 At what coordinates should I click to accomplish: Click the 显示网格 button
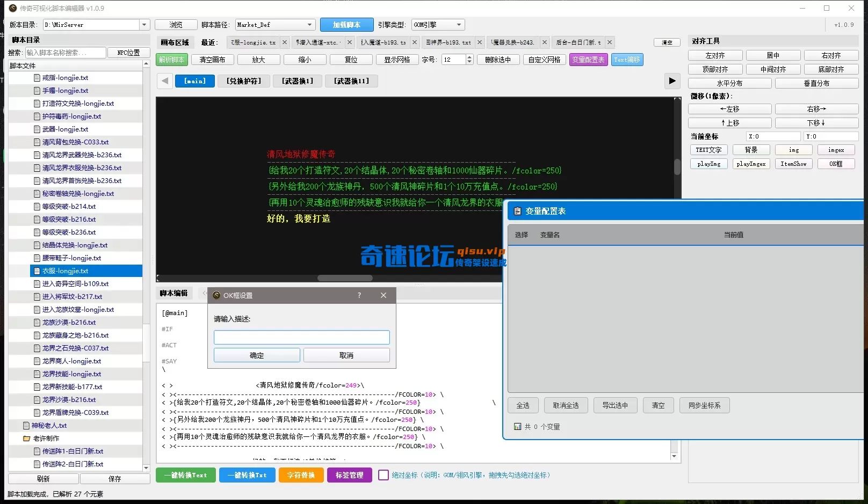tap(397, 60)
